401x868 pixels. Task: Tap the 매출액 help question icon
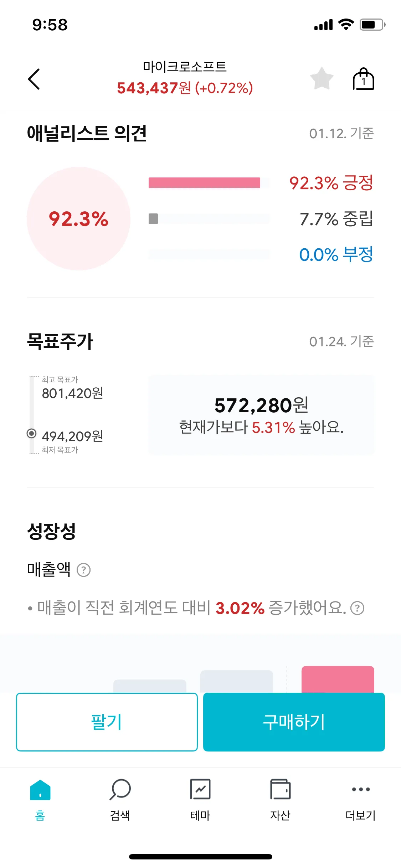click(x=84, y=570)
